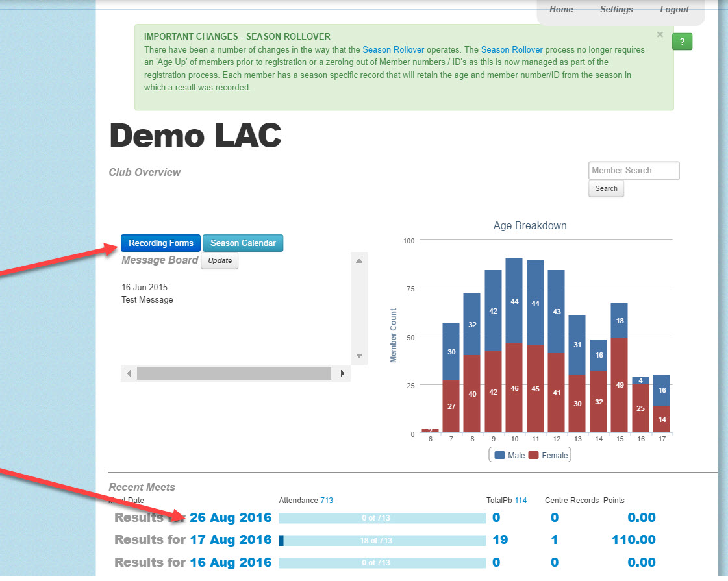Viewport: 728px width, 581px height.
Task: Click the scroll-up arrow beside the message board
Action: tap(358, 260)
